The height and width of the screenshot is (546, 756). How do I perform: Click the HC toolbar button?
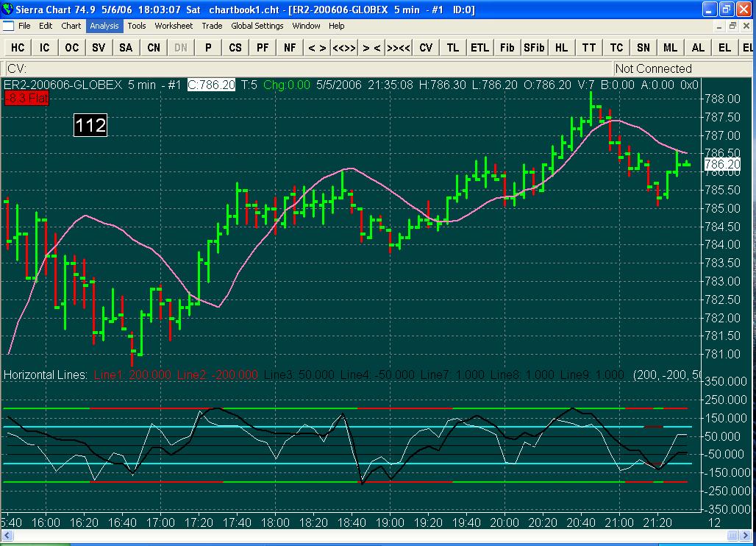click(x=18, y=48)
